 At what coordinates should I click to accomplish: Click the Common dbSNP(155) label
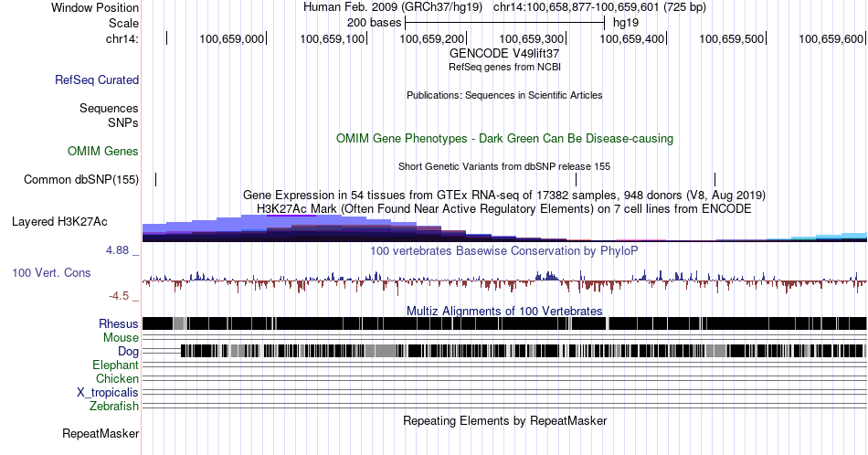click(x=81, y=179)
